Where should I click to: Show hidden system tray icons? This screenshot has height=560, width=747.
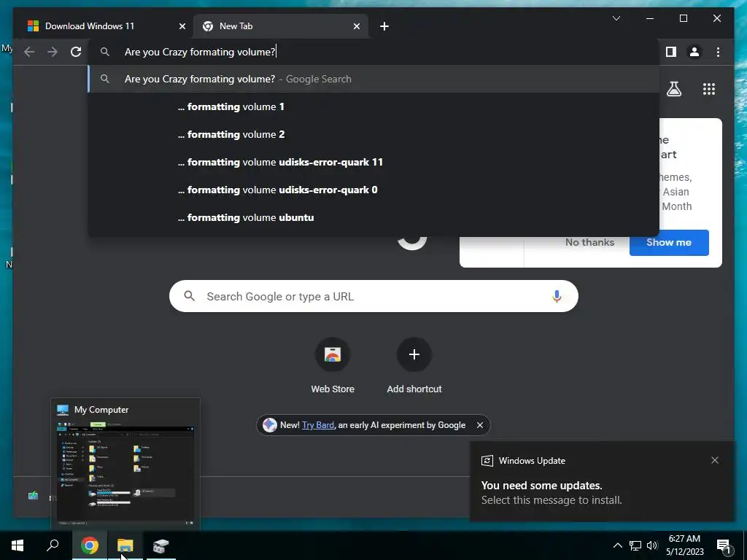[x=617, y=545]
